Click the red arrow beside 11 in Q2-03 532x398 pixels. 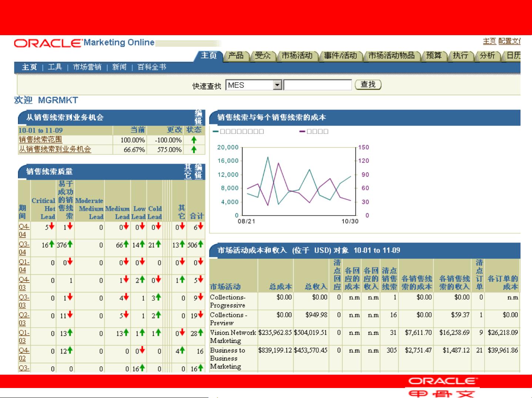tap(70, 315)
